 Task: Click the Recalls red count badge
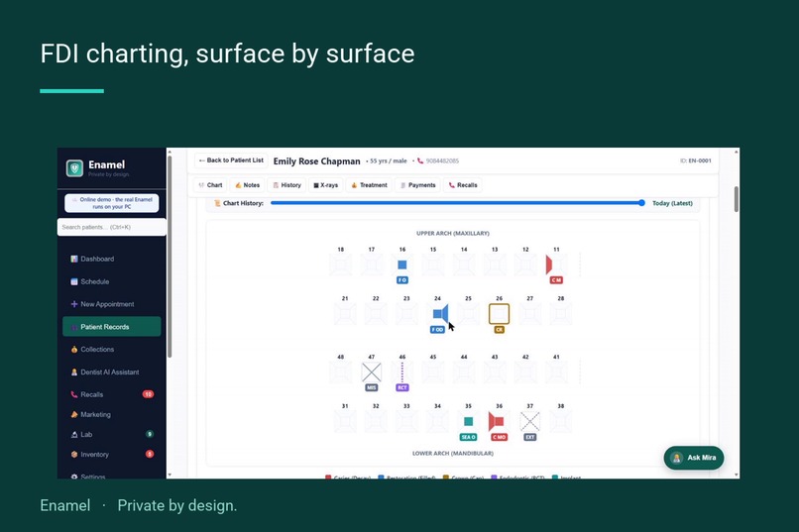click(x=148, y=394)
